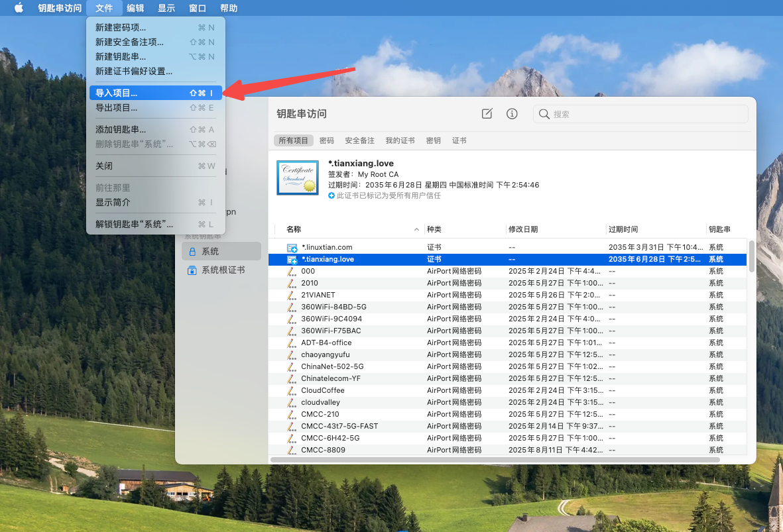Screen dimensions: 783x532
Task: Sort list by 名称 column header
Action: pos(294,229)
